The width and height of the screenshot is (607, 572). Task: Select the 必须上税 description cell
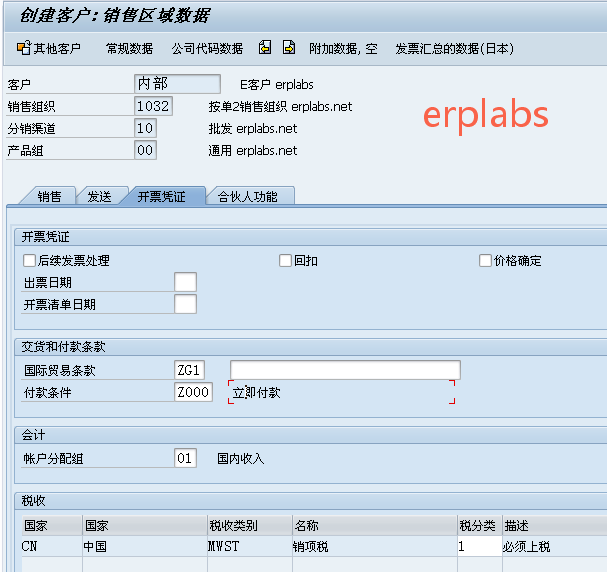coord(554,546)
